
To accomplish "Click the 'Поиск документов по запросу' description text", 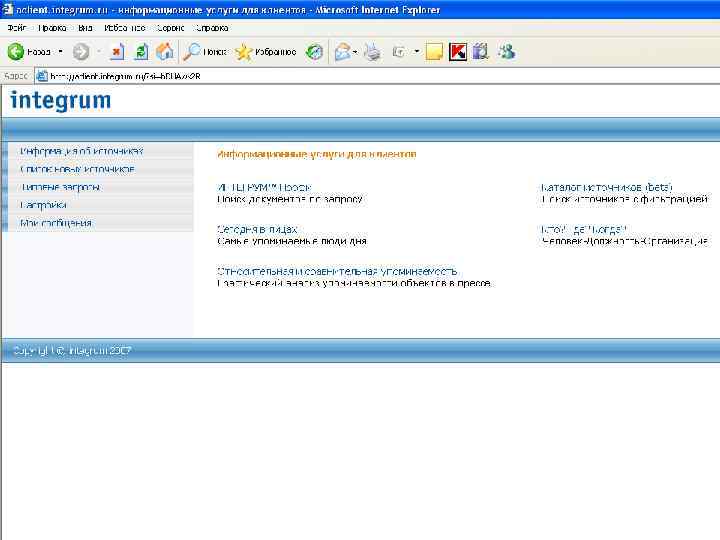I will point(290,199).
